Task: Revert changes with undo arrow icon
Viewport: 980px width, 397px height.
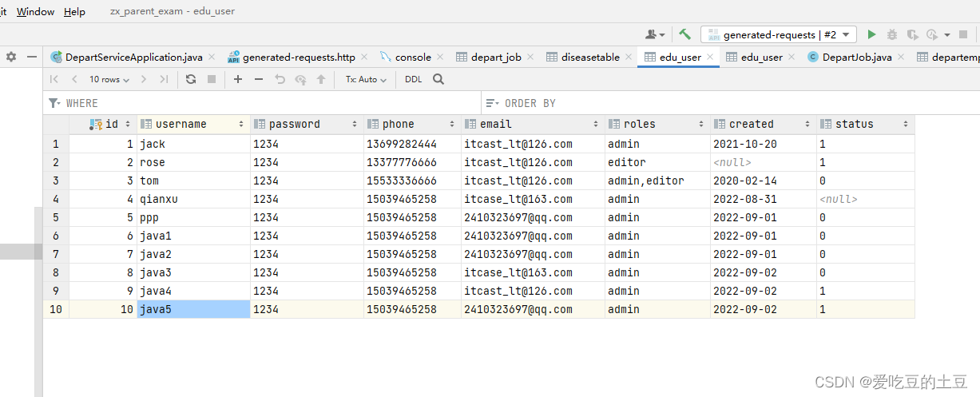Action: [280, 79]
